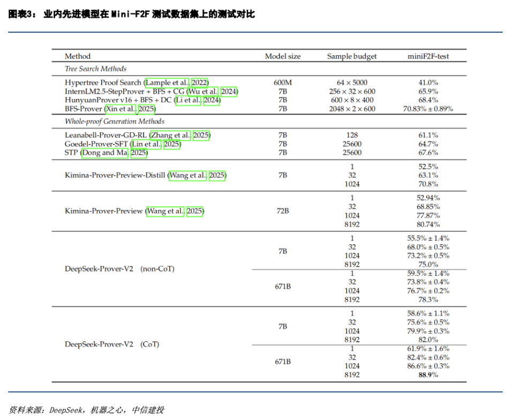Select the 'Tree Search Methods' section heading

pyautogui.click(x=96, y=69)
